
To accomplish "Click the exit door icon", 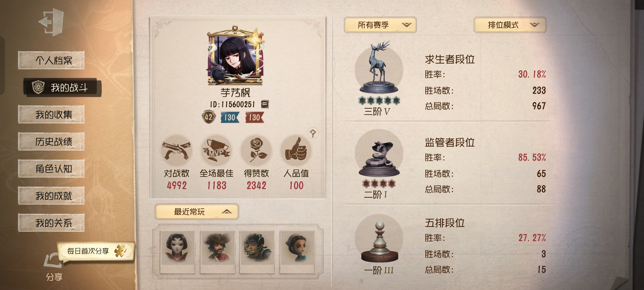I will point(51,22).
